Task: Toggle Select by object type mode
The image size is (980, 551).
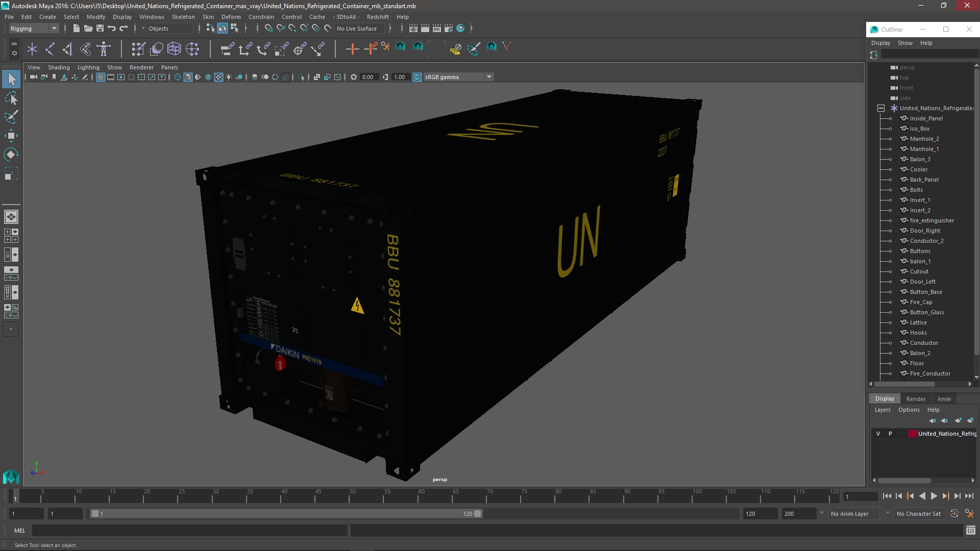Action: pyautogui.click(x=222, y=29)
